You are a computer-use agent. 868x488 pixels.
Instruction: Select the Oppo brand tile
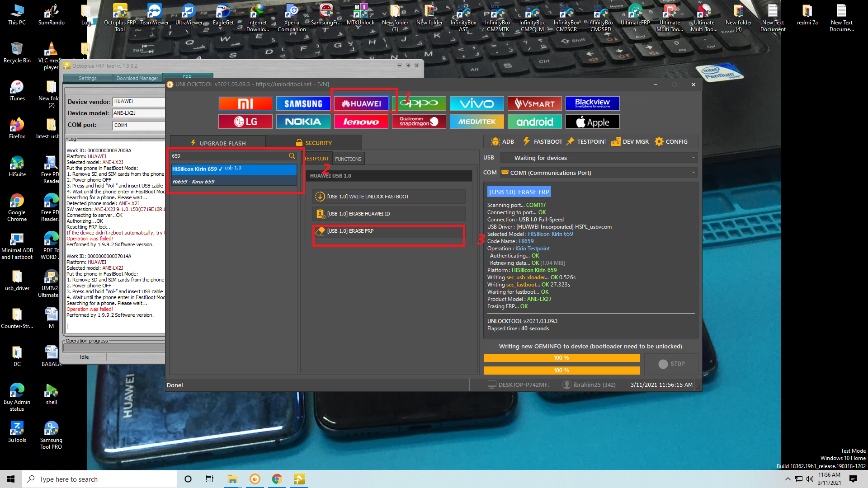pyautogui.click(x=419, y=103)
